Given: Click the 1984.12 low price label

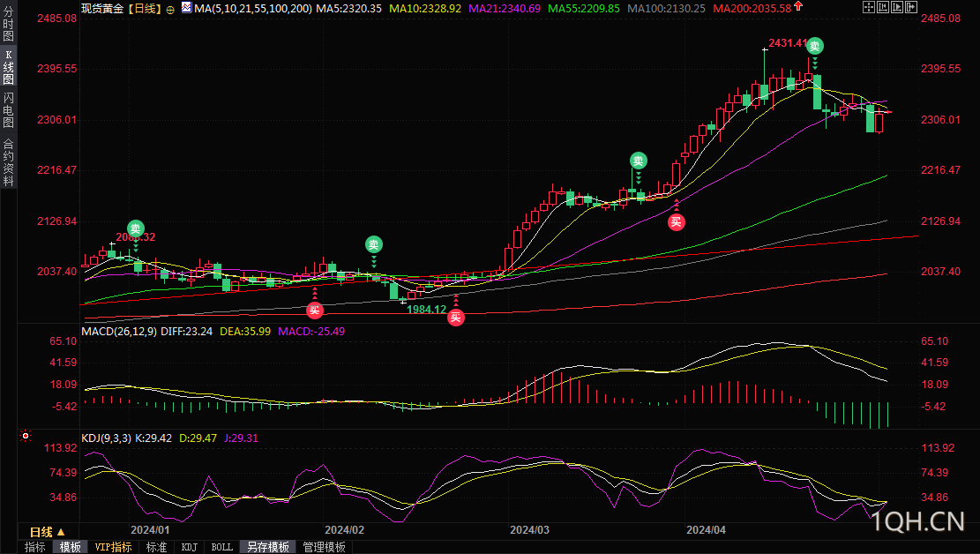Looking at the screenshot, I should 426,310.
